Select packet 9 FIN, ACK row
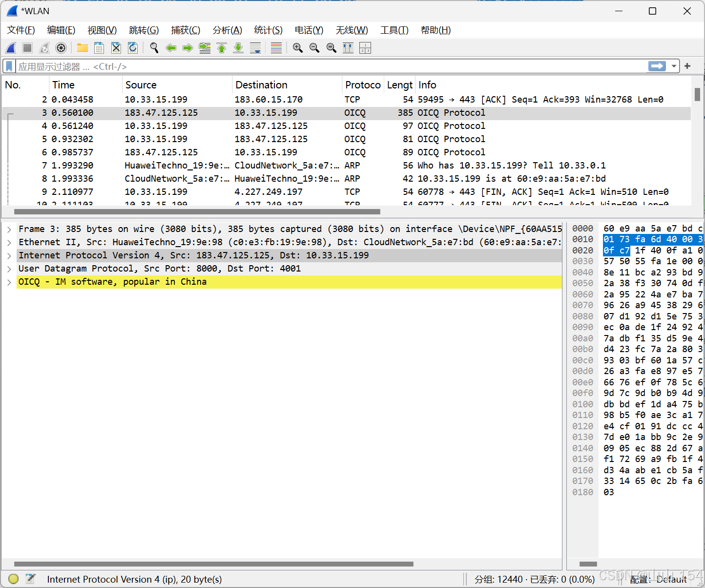This screenshot has width=705, height=588. 347,192
